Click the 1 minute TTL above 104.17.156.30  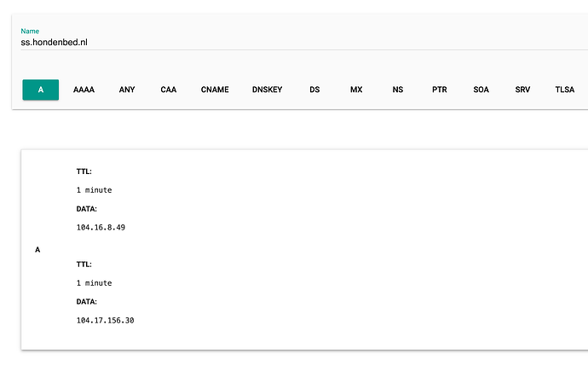pos(94,282)
